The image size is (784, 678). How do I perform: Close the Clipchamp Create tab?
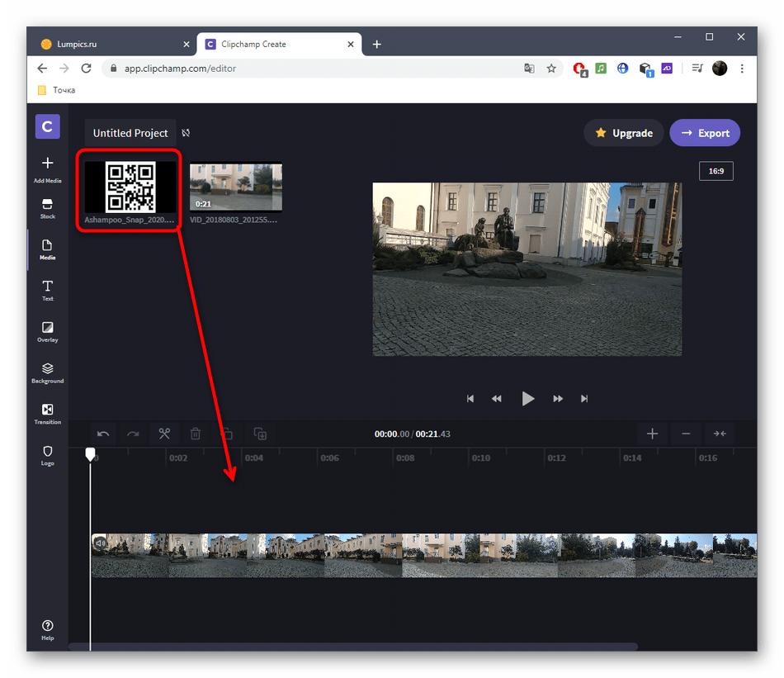pyautogui.click(x=351, y=44)
